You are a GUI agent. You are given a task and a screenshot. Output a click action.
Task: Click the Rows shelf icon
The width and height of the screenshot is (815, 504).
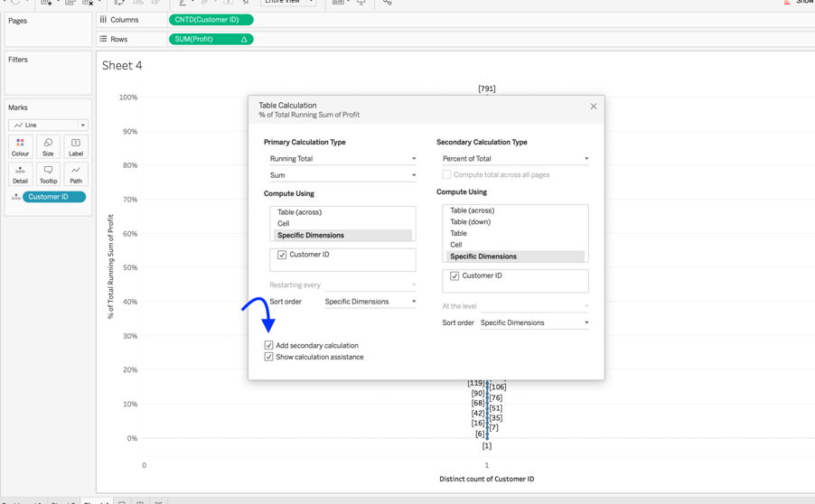103,39
